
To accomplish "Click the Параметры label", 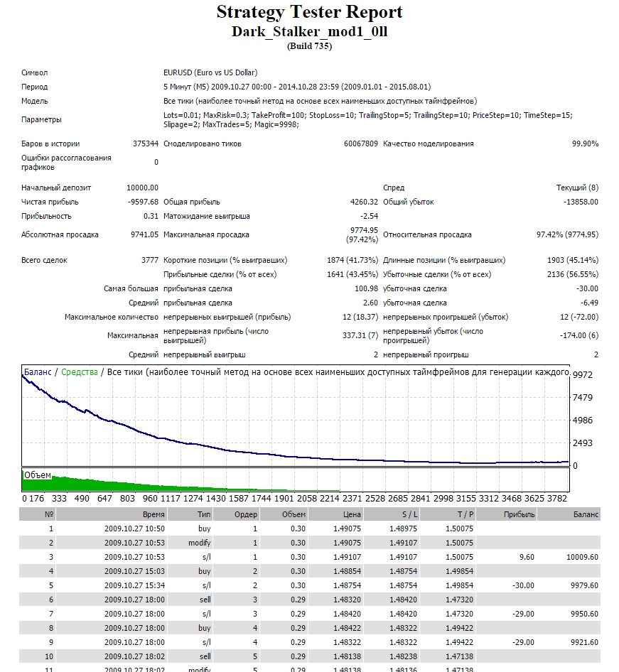I will pos(42,119).
